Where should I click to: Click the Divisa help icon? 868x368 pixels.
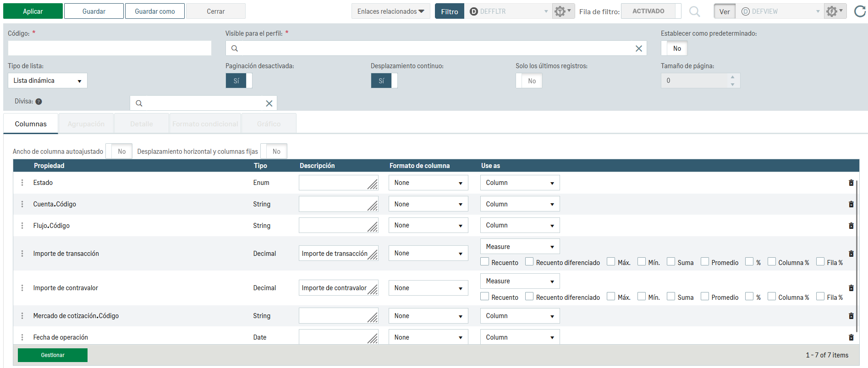39,102
